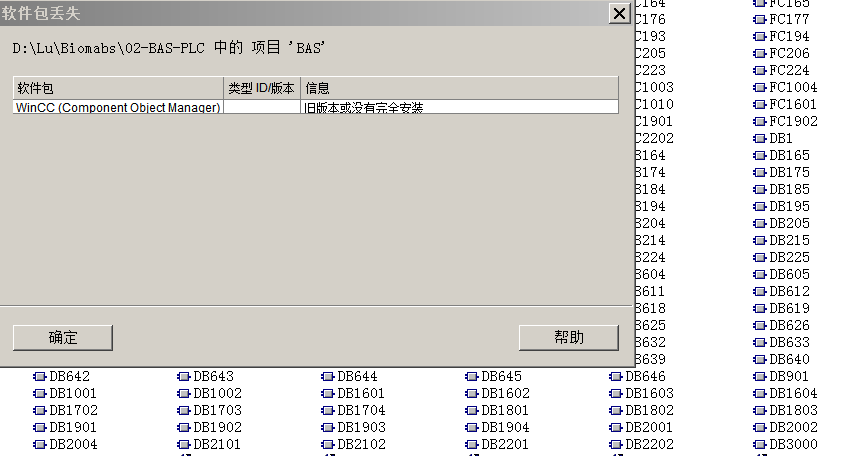Close the 软件包丢失 dialog
Viewport: 853px width, 456px height.
pos(620,13)
